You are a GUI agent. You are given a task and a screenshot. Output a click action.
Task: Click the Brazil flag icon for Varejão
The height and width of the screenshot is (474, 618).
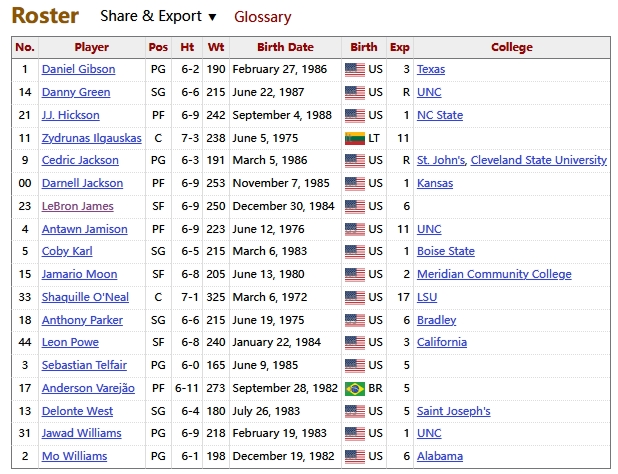(x=354, y=388)
